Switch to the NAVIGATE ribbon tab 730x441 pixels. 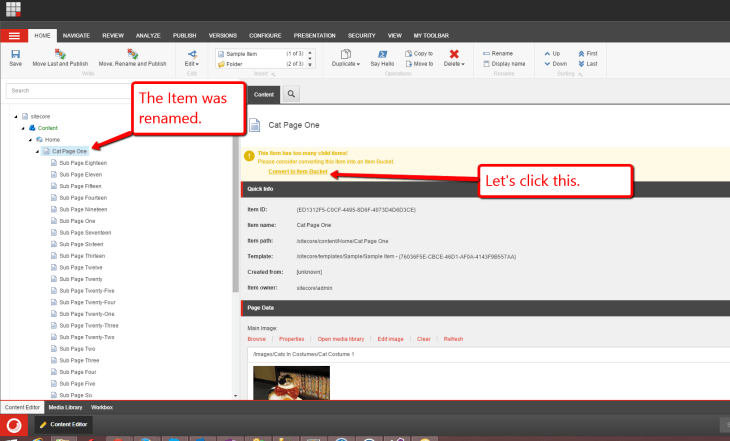(x=76, y=35)
